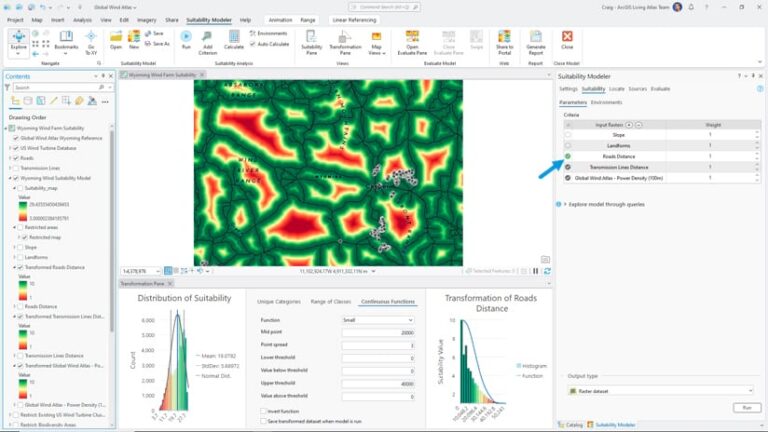The width and height of the screenshot is (768, 432).
Task: Click the Suitability_map color ramp legend
Action: coord(23,211)
